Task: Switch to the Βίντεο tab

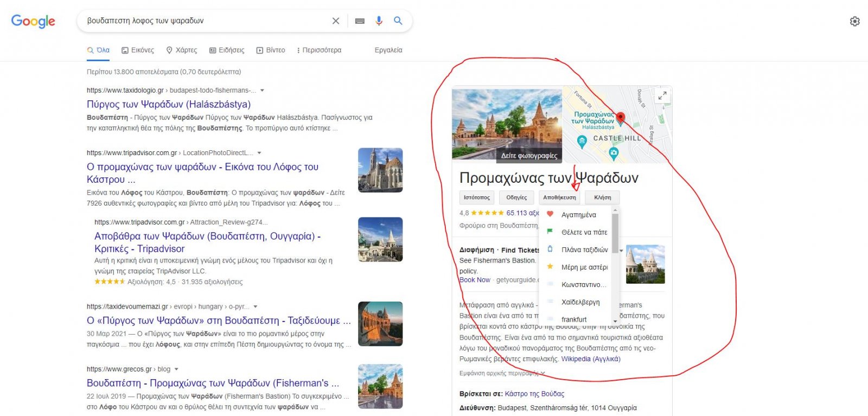Action: (x=271, y=50)
